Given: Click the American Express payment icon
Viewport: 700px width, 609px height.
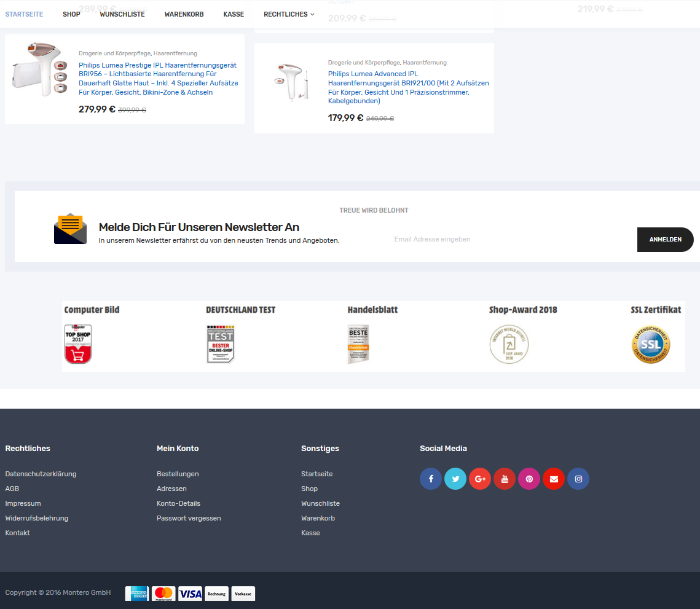Looking at the screenshot, I should (x=137, y=594).
